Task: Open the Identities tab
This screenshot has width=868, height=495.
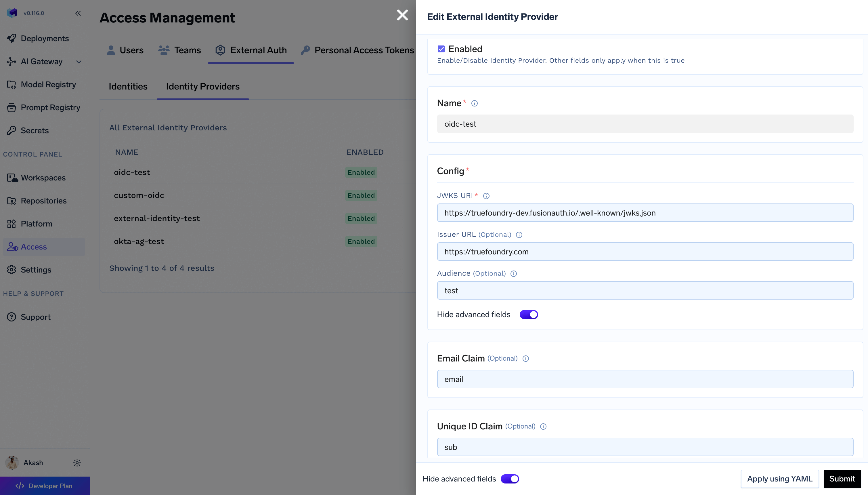Action: point(128,86)
